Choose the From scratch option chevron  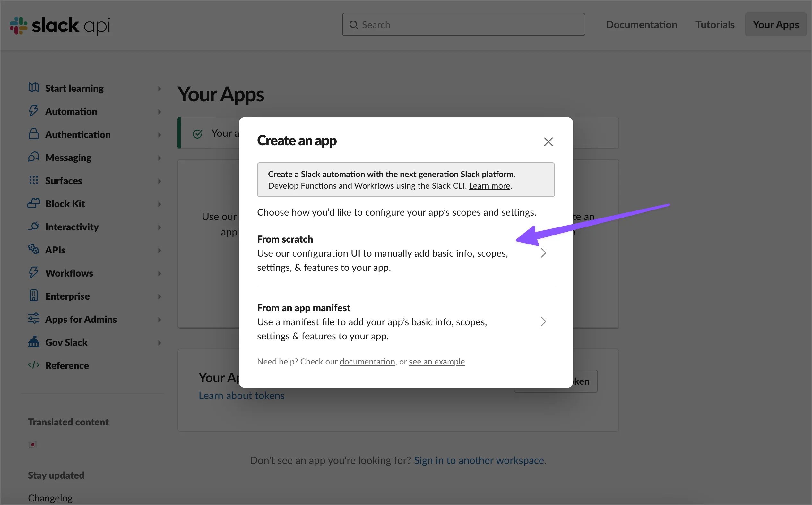(x=543, y=253)
